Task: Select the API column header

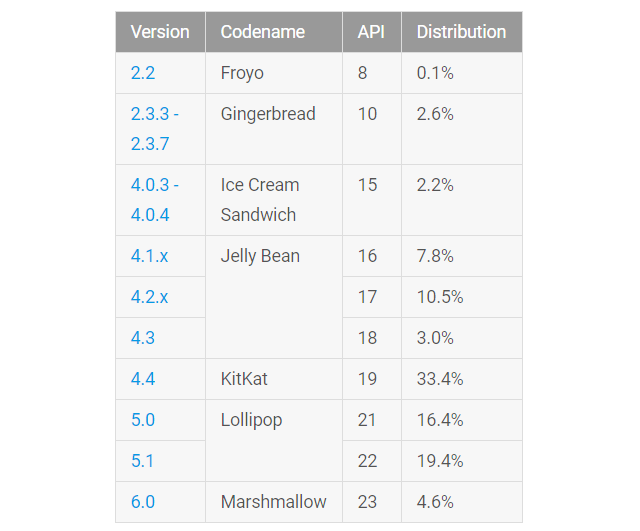Action: coord(371,32)
